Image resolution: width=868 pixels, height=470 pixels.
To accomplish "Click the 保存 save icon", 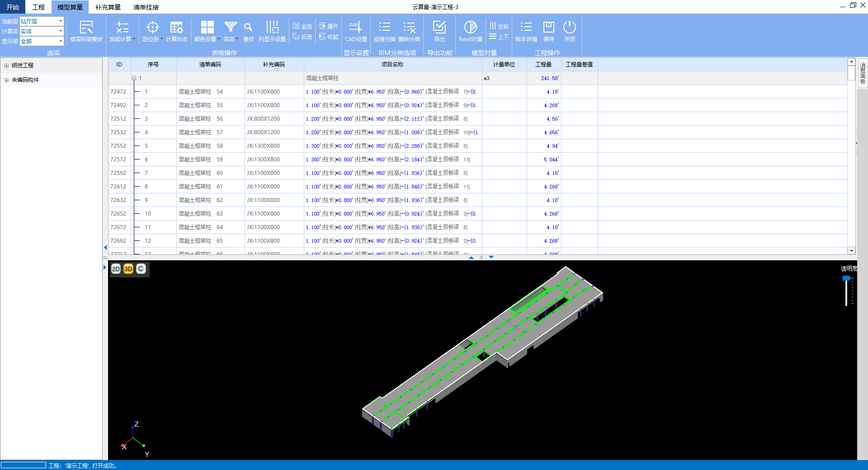I will (548, 28).
